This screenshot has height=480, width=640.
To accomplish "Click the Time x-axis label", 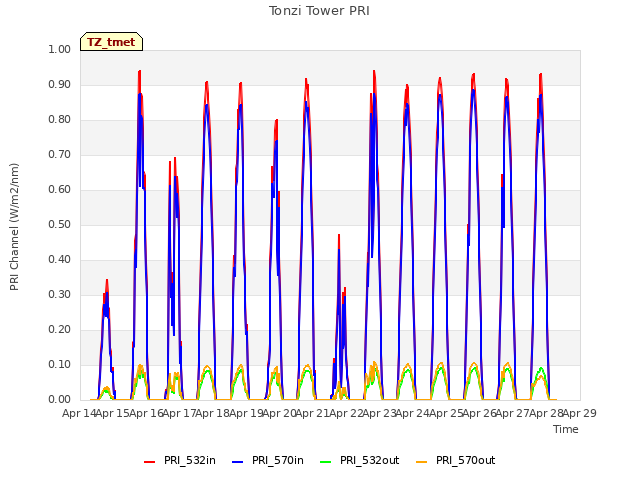I will 566,429.
